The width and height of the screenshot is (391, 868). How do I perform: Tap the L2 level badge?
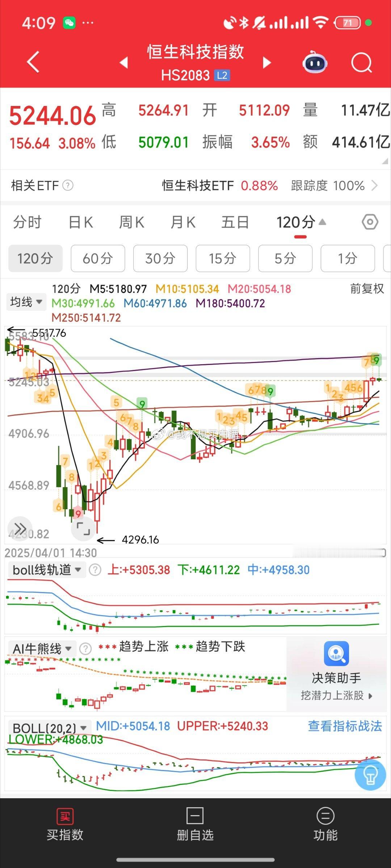tap(222, 75)
